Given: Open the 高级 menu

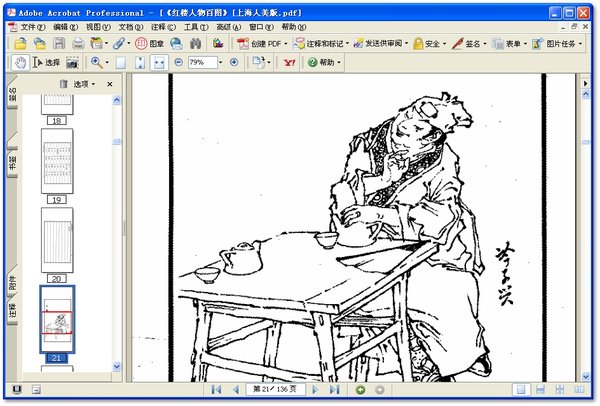Looking at the screenshot, I should (x=228, y=27).
